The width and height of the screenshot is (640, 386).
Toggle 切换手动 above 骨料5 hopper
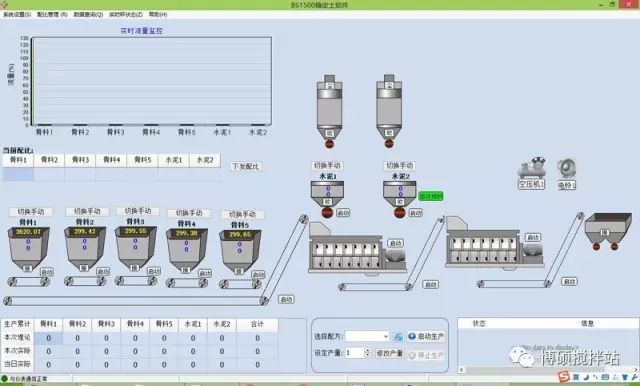pyautogui.click(x=242, y=214)
